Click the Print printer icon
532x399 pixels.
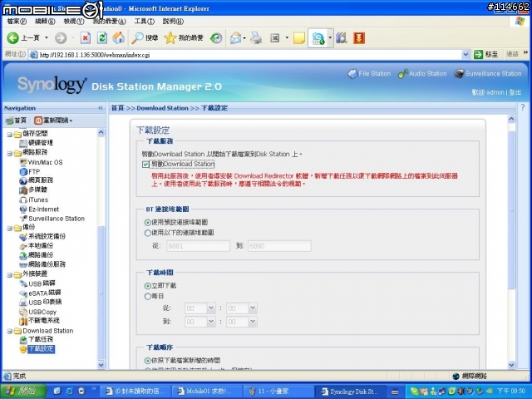click(256, 38)
